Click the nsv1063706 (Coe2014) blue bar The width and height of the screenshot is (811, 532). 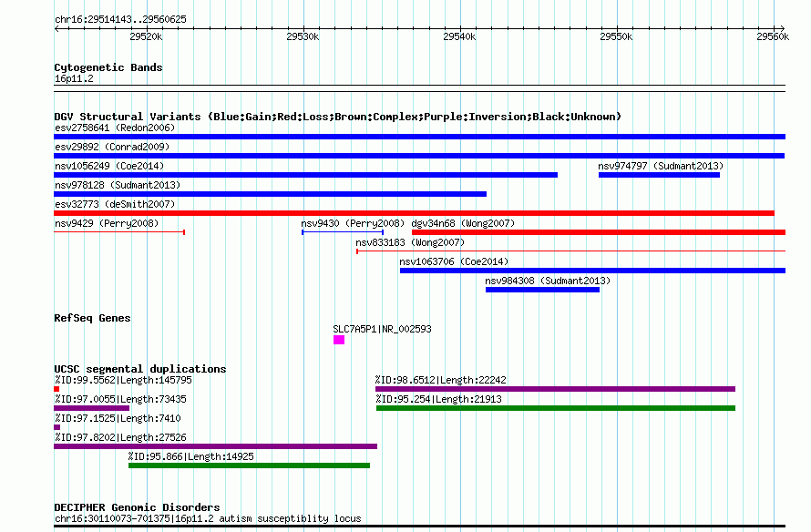click(x=592, y=271)
